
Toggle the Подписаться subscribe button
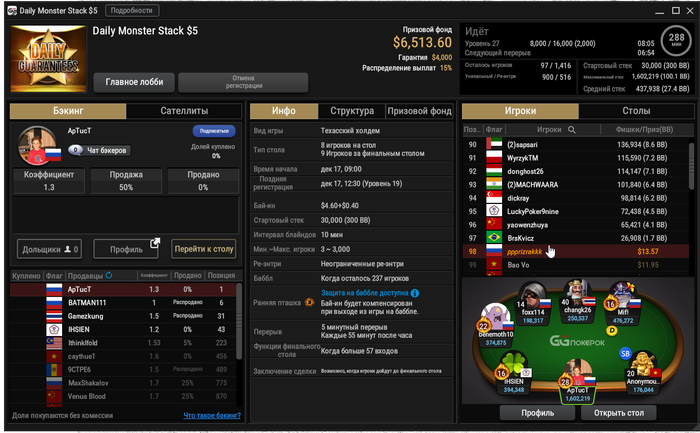(x=214, y=131)
